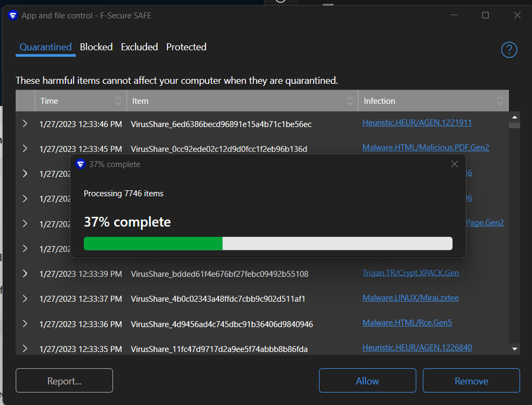Click the F-Secure logo in the title bar
This screenshot has width=532, height=405.
coord(13,15)
